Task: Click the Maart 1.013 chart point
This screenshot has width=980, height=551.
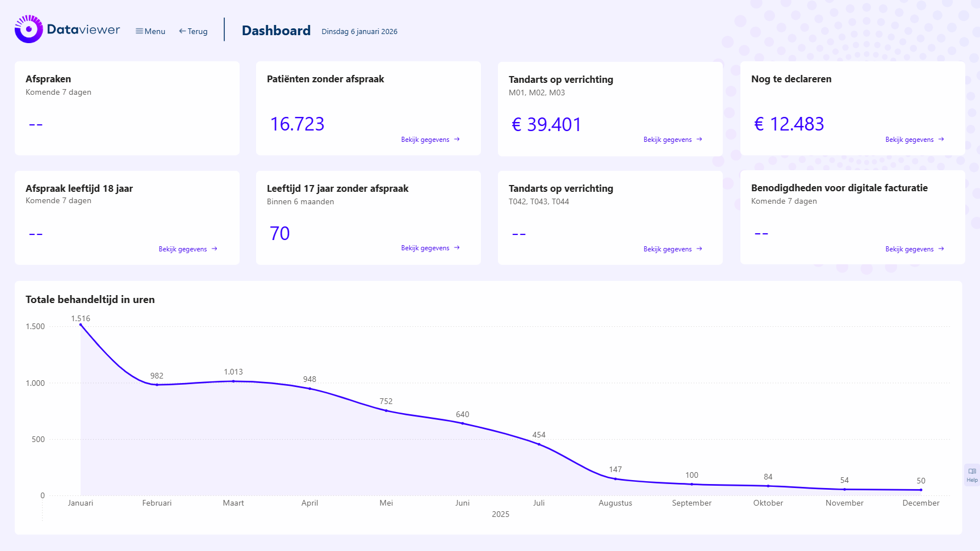Action: point(233,381)
